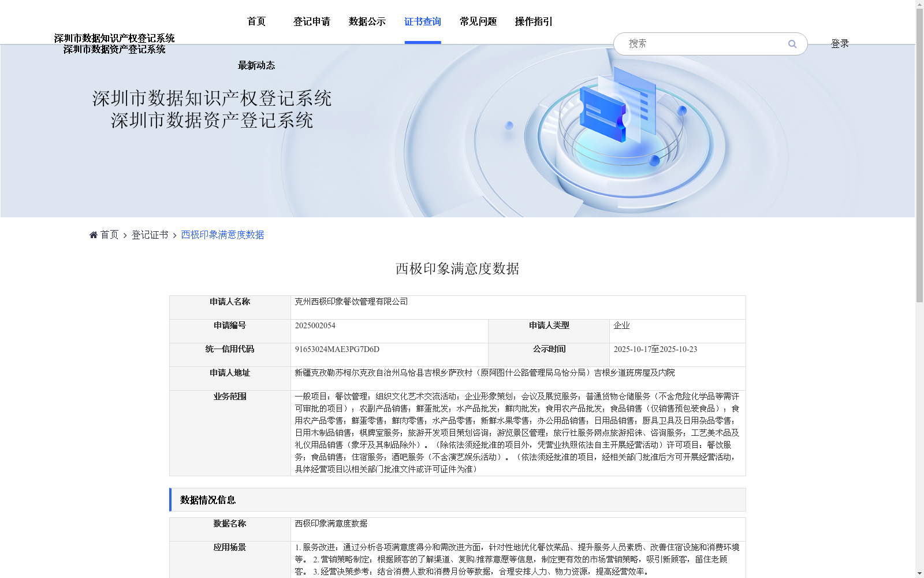Viewport: 924px width, 578px height.
Task: Click applicant type value 企业
Action: click(x=622, y=325)
